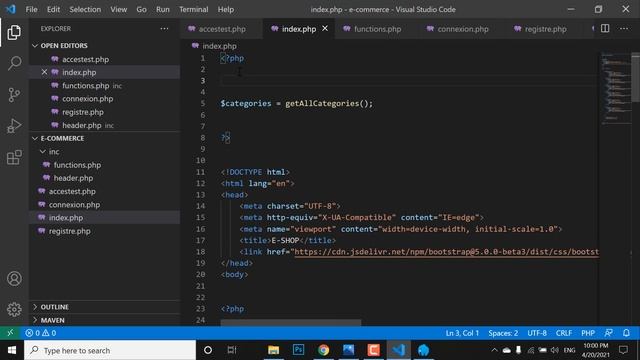Open the Explorer view in activity bar
Viewport: 640px width, 360px height.
click(14, 32)
